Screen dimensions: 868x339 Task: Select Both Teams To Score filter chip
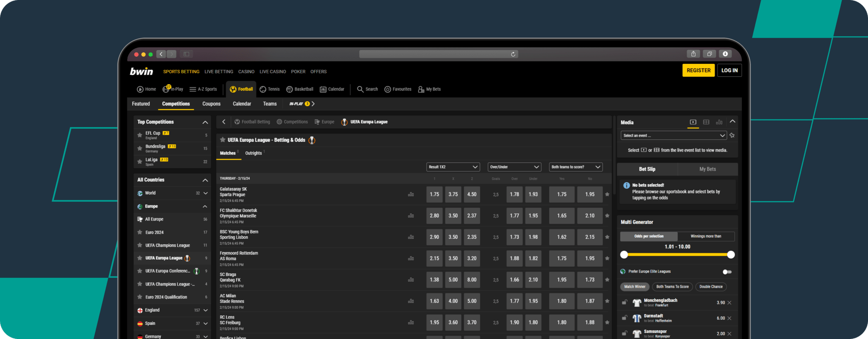(x=672, y=286)
